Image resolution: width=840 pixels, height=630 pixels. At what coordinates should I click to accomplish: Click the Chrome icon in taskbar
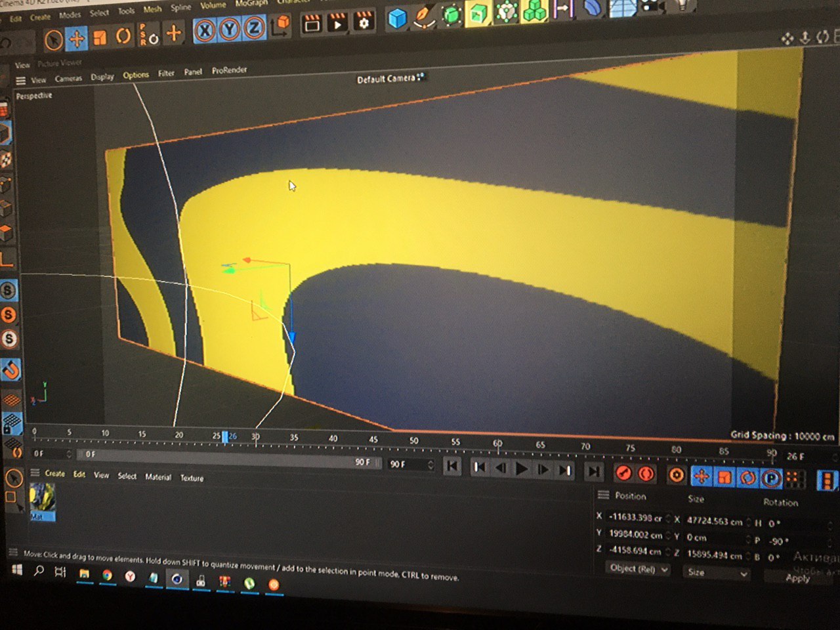(x=107, y=576)
